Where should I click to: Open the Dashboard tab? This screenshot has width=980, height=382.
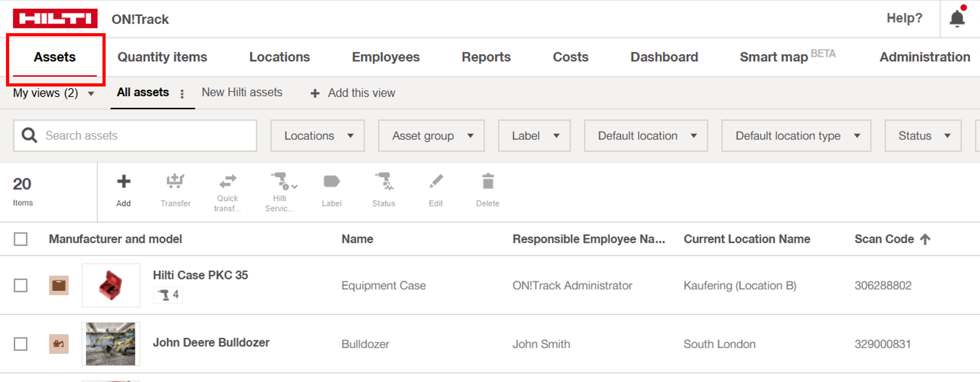[664, 57]
